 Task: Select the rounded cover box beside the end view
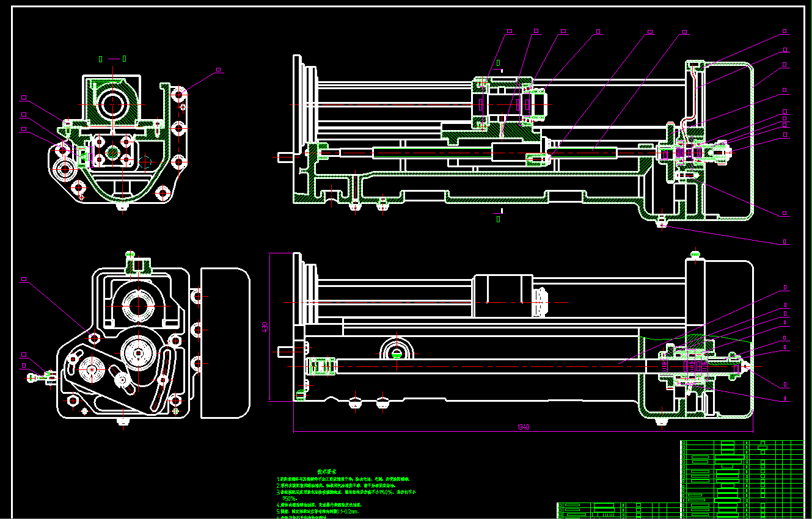[x=225, y=343]
